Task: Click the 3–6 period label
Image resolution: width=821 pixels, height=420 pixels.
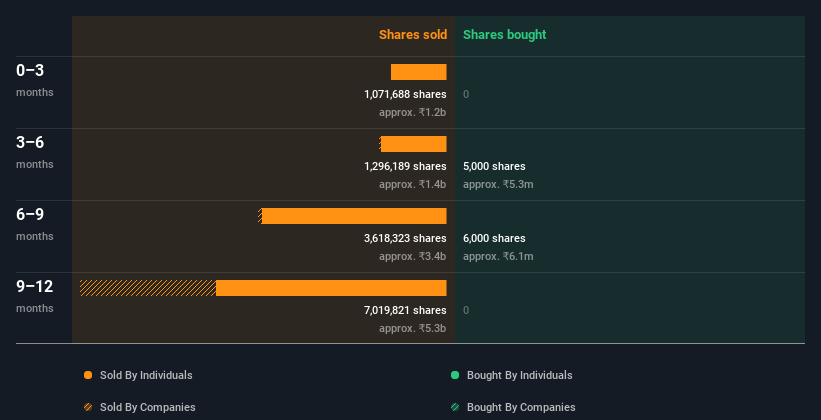Action: (x=30, y=142)
